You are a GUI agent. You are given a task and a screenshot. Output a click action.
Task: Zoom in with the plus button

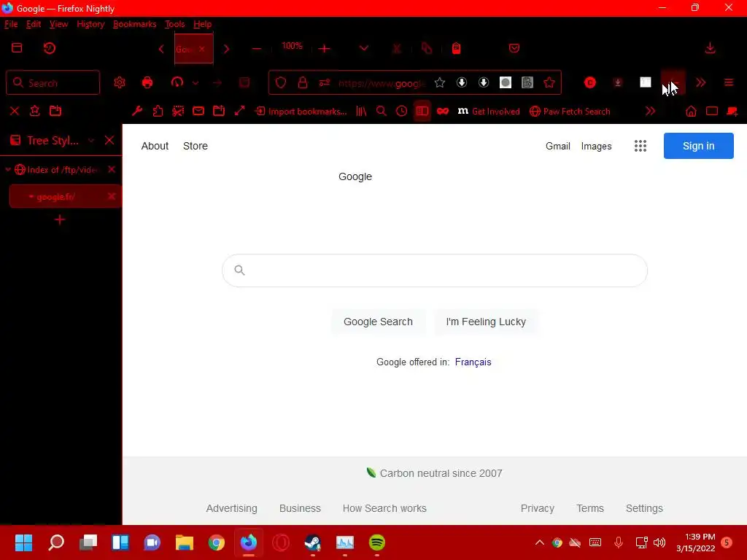[x=325, y=49]
